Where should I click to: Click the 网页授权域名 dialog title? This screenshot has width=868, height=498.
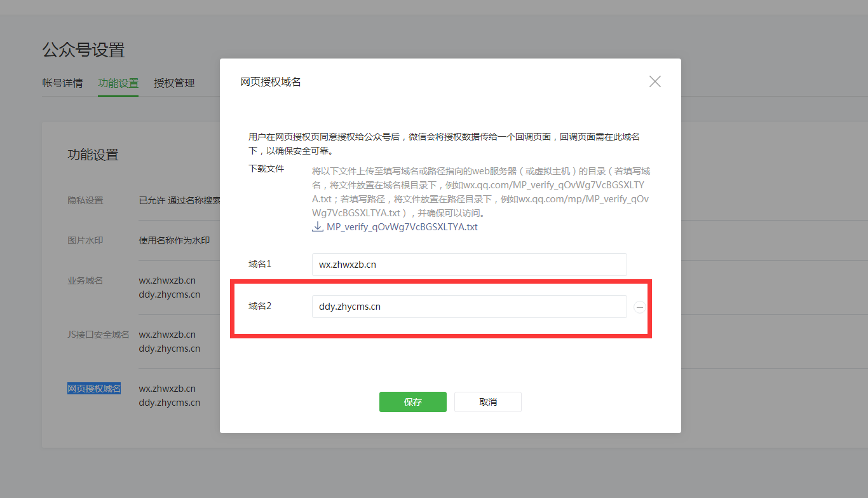[x=271, y=82]
